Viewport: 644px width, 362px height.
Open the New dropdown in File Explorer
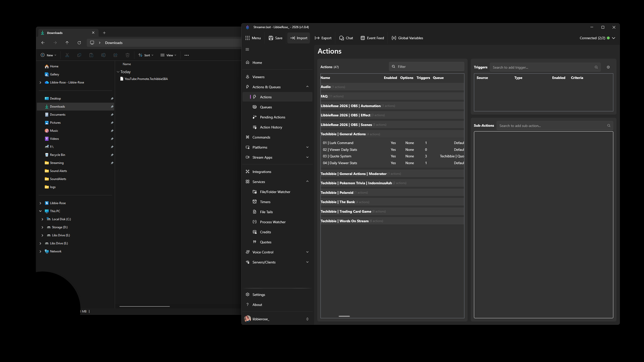point(49,55)
